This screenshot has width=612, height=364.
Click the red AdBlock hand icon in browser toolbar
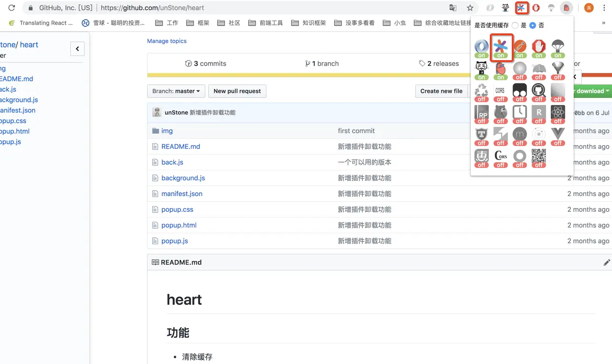point(536,8)
